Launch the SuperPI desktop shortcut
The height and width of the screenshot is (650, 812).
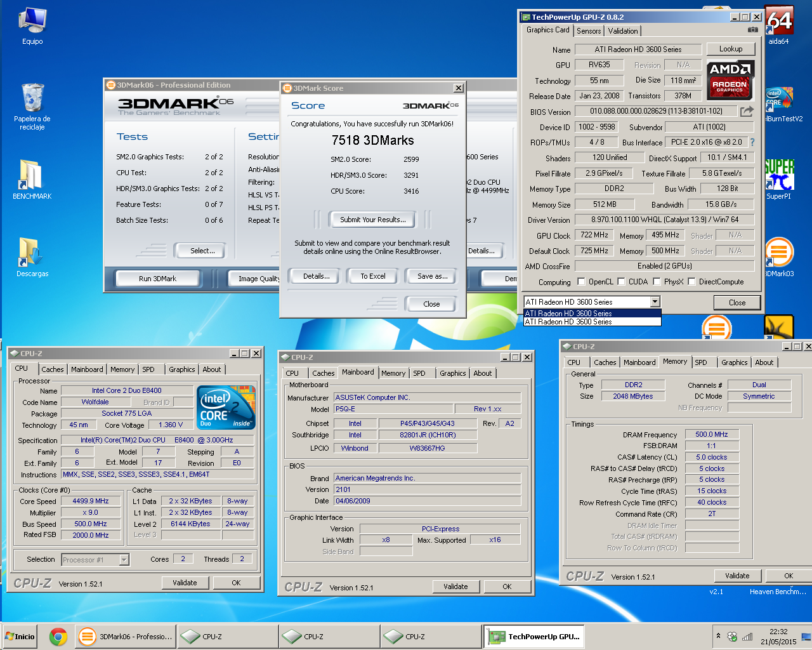(x=779, y=179)
